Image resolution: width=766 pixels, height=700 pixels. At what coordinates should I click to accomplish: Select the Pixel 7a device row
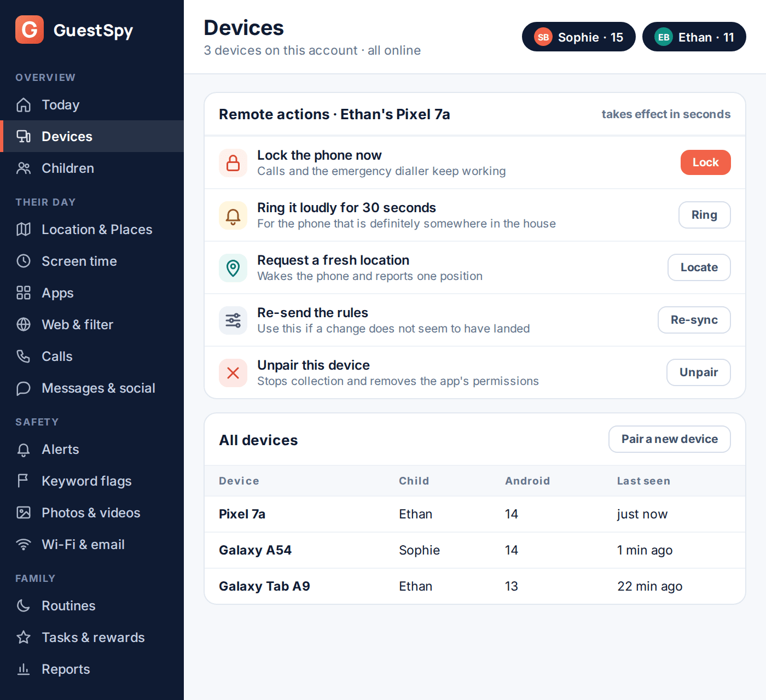475,514
